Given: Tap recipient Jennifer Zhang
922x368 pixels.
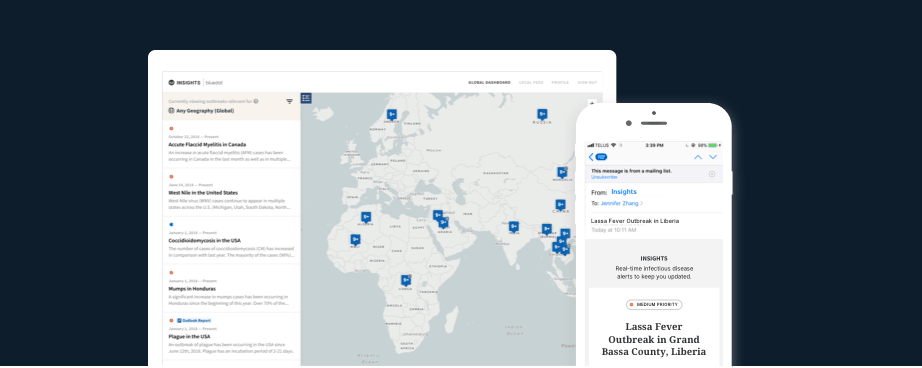Looking at the screenshot, I should click(620, 203).
